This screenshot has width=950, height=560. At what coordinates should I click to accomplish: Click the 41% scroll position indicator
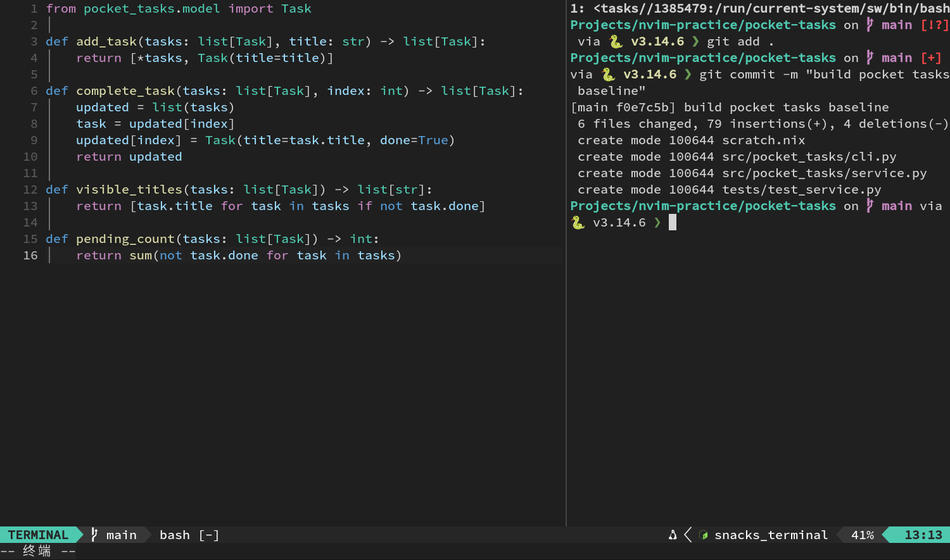(x=862, y=535)
